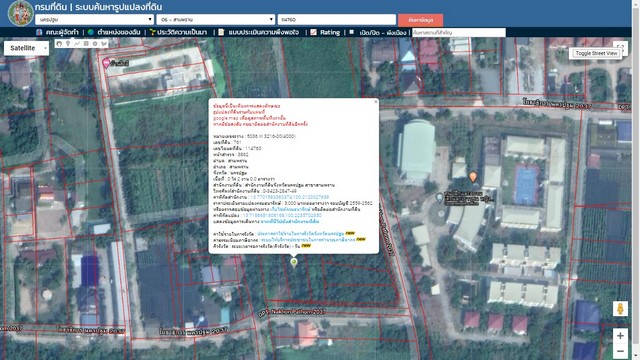
Task: Click the green parcel location marker
Action: 294,262
